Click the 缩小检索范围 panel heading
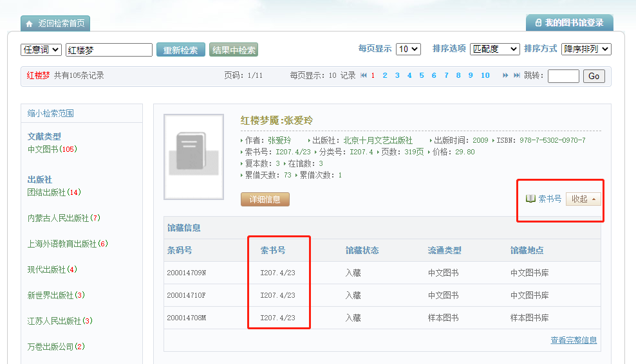 tap(50, 113)
